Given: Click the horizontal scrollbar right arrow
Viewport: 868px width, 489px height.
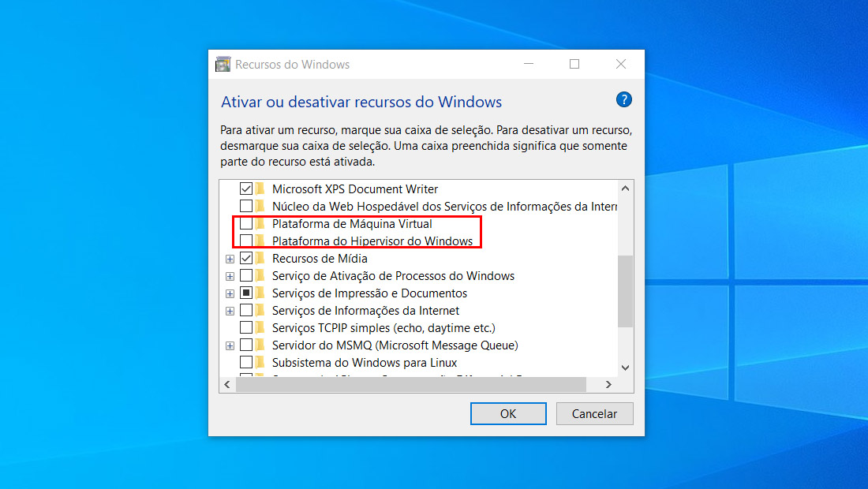Looking at the screenshot, I should click(x=609, y=384).
